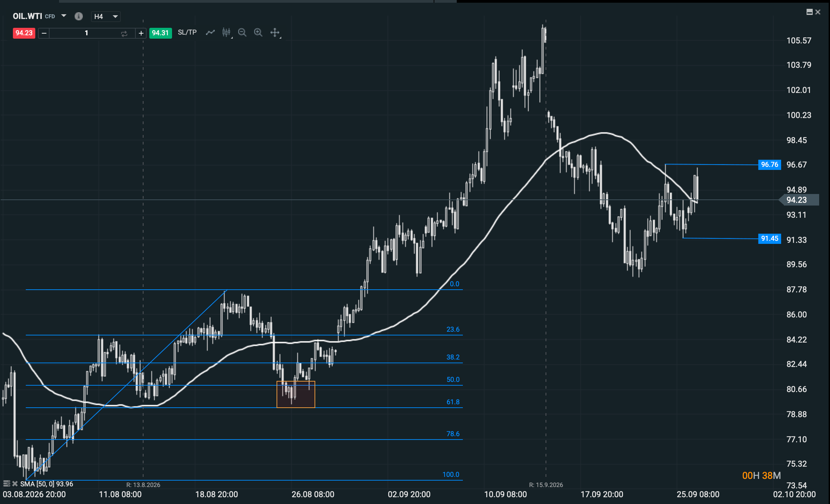The height and width of the screenshot is (504, 830).
Task: Select the crosshair move tool
Action: pyautogui.click(x=275, y=33)
